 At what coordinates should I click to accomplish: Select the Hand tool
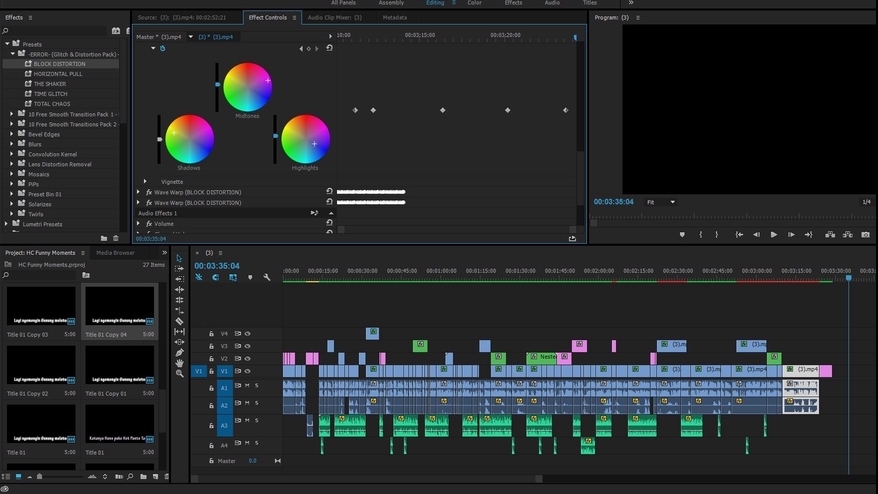tap(179, 363)
